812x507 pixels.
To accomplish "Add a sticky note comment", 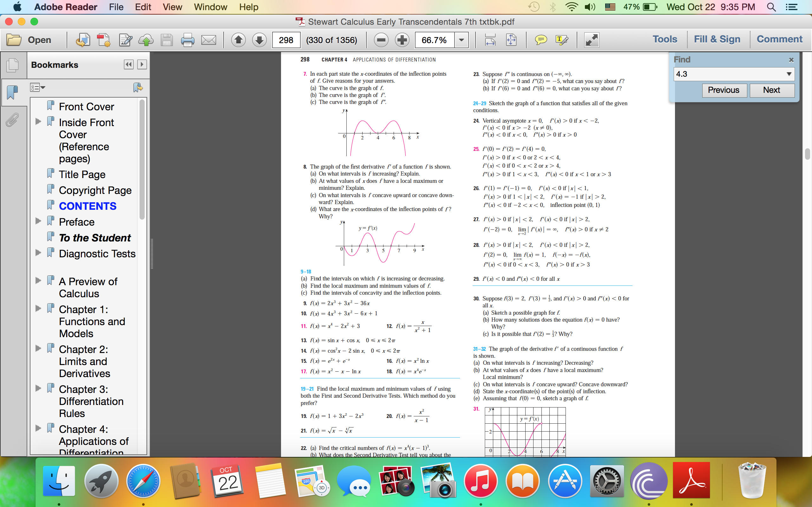I will (540, 40).
